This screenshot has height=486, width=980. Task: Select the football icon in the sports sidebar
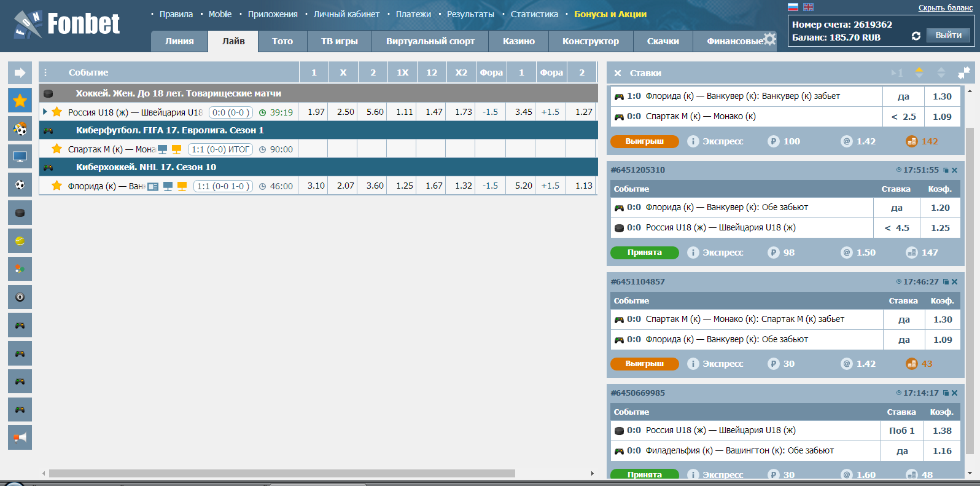[x=20, y=185]
